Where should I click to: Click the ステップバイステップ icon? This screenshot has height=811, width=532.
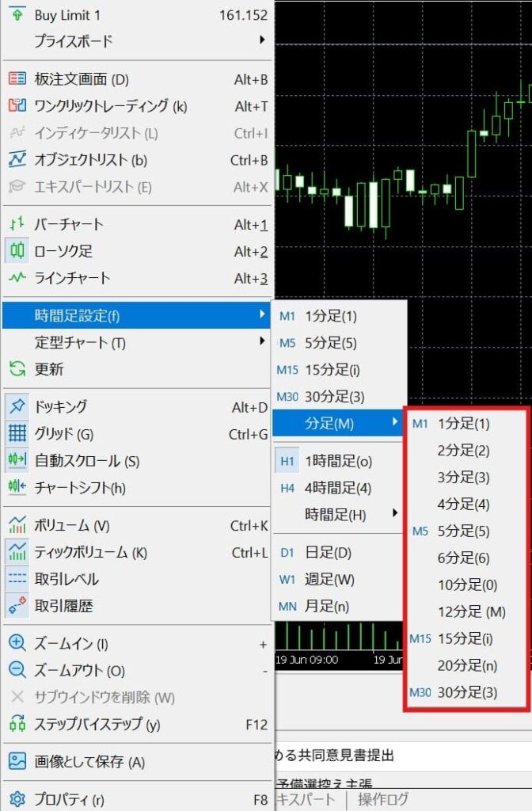tap(17, 724)
